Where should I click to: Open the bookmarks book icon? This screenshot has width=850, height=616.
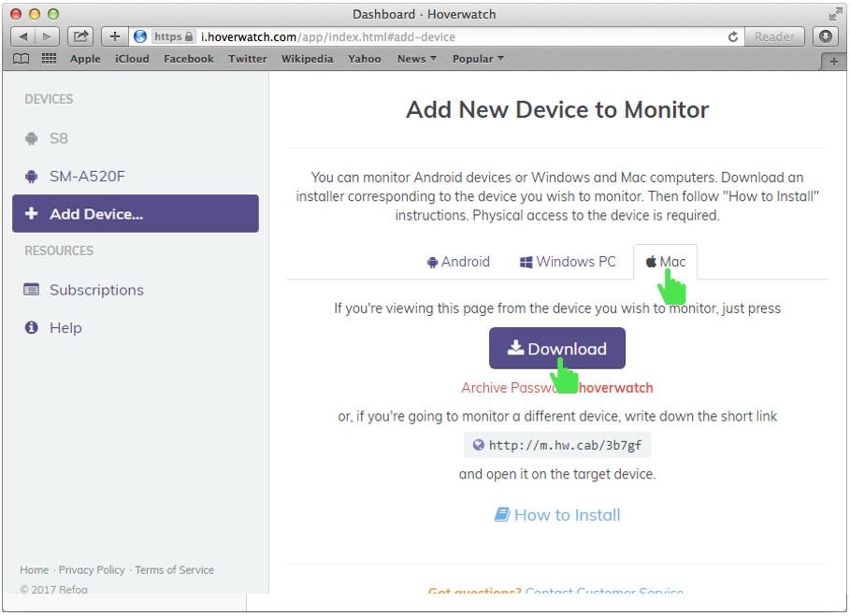click(22, 59)
